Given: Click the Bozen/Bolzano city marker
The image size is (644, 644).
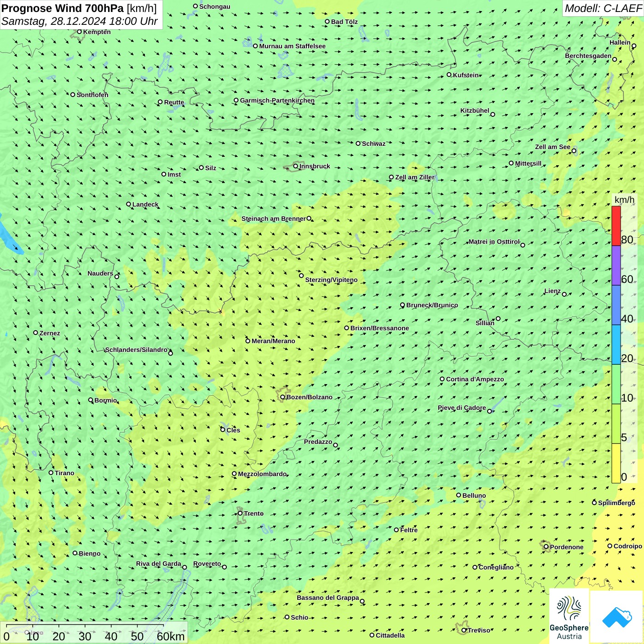Looking at the screenshot, I should point(282,397).
